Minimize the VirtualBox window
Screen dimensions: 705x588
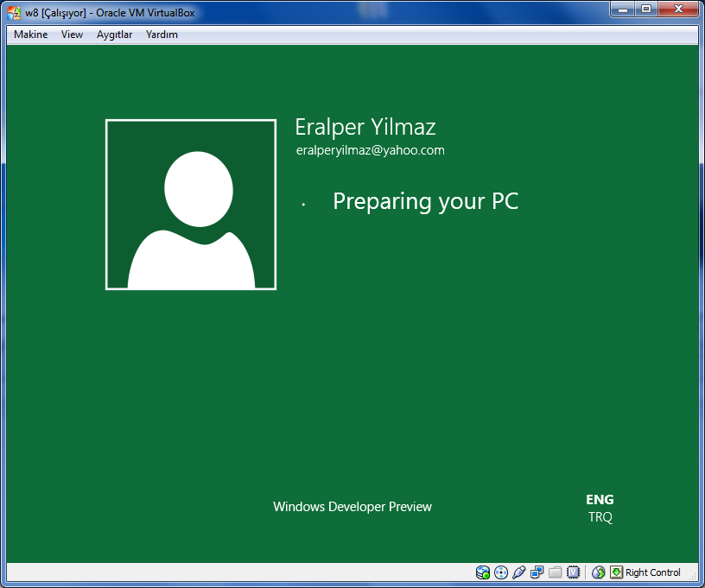(623, 9)
